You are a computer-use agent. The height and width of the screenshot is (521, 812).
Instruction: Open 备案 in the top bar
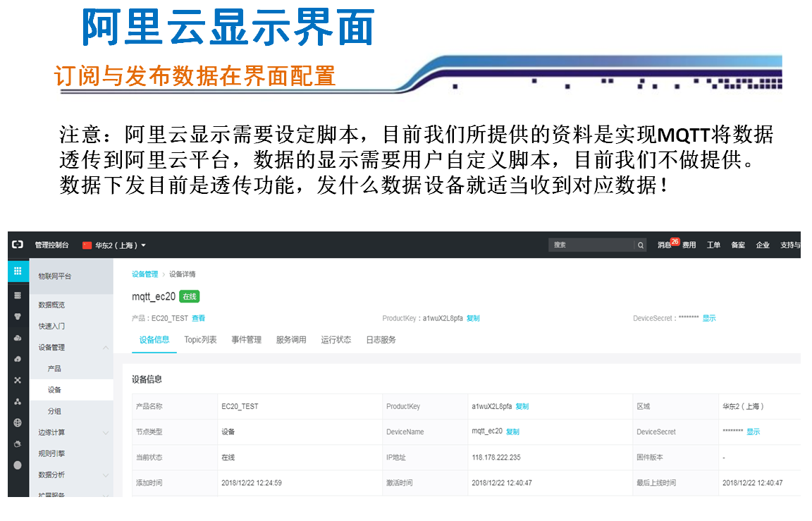tap(739, 245)
